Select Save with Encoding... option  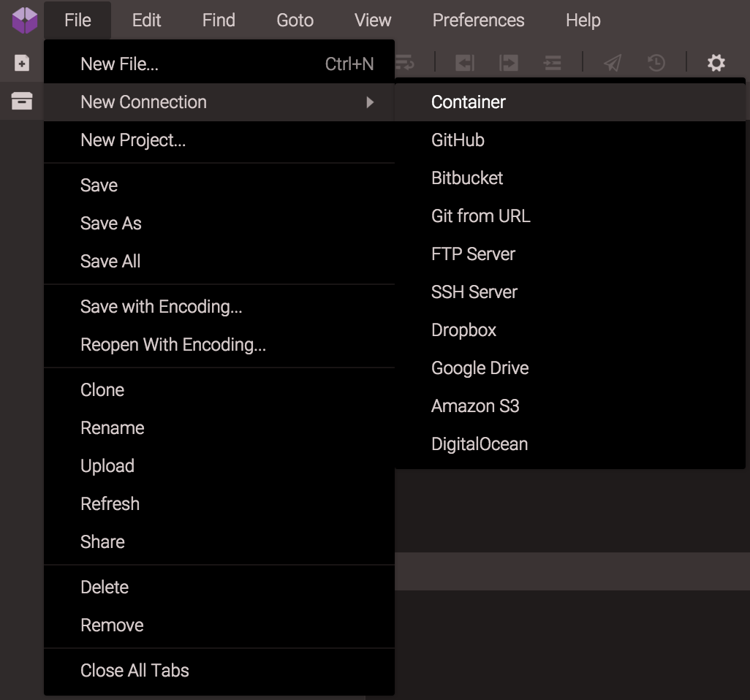point(161,307)
